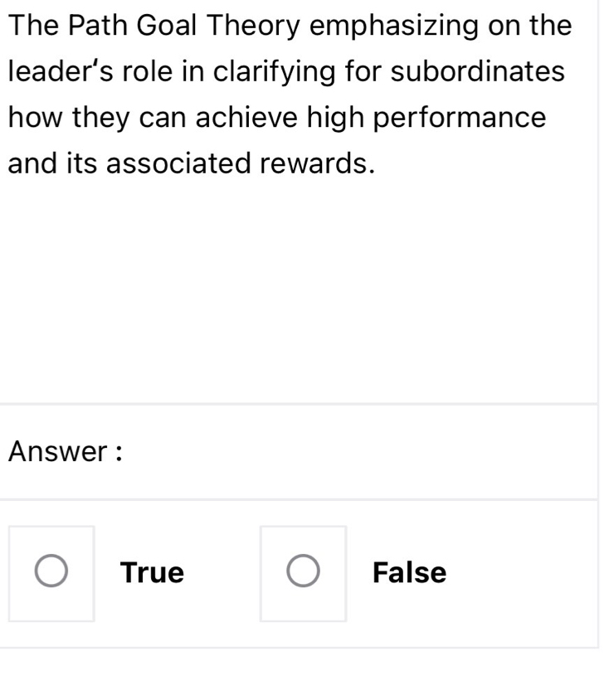Select the False radio button
Image resolution: width=609 pixels, height=700 pixels.
click(x=303, y=572)
